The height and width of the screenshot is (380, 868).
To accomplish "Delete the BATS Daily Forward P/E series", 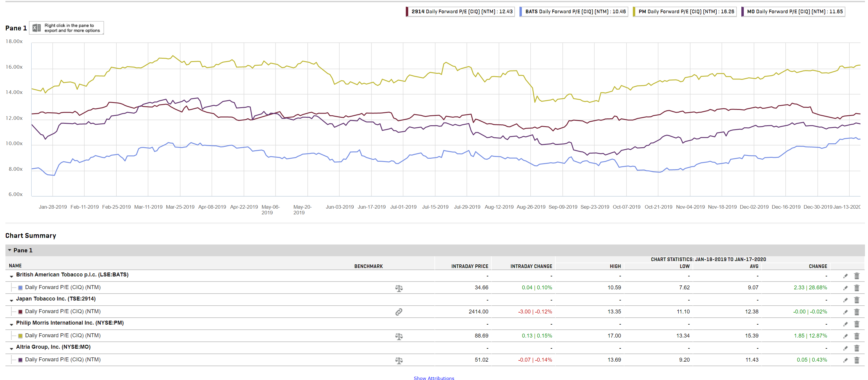I will coord(857,288).
